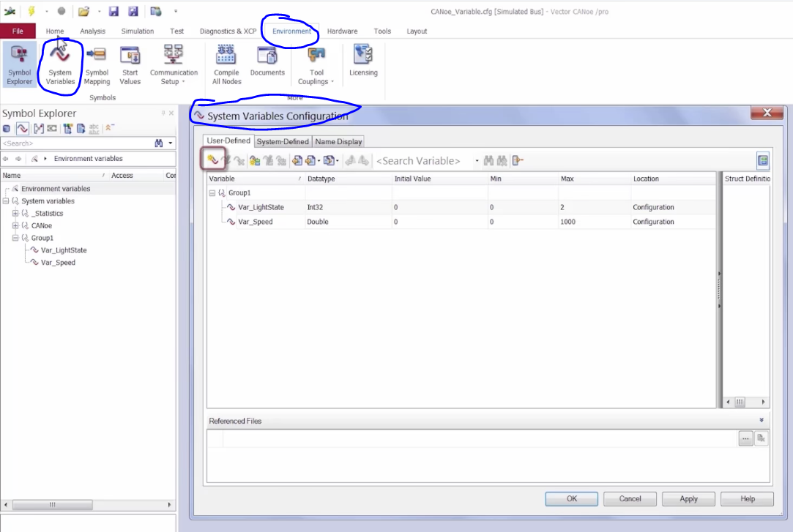Switch to System-Defined tab

(x=282, y=141)
